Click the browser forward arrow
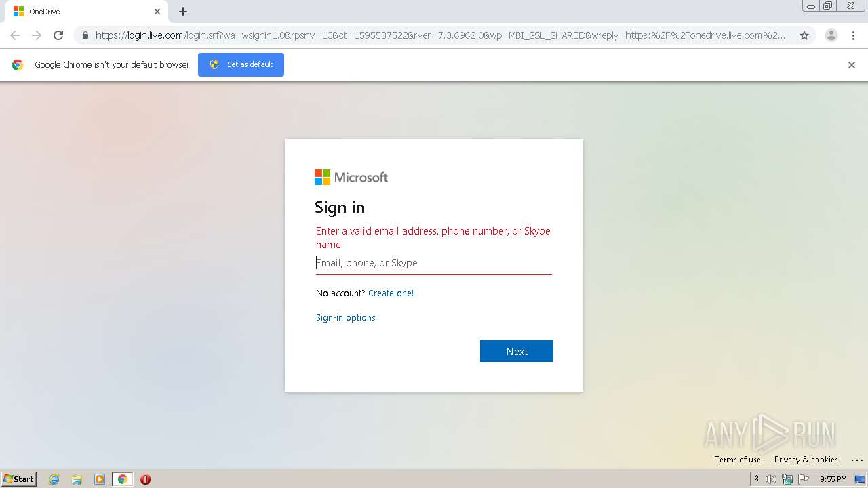The height and width of the screenshot is (488, 868). [37, 35]
